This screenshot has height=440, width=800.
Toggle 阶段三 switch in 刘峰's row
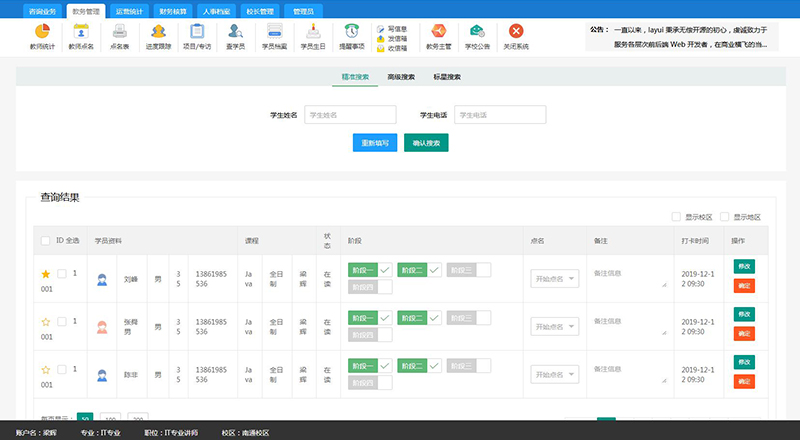click(469, 269)
